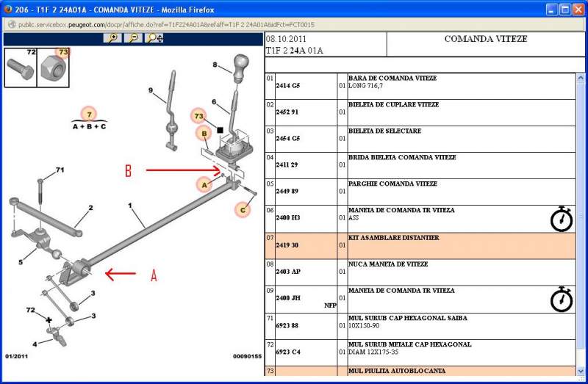Click callout number 9 beside the lever
The image size is (588, 384).
click(x=151, y=90)
